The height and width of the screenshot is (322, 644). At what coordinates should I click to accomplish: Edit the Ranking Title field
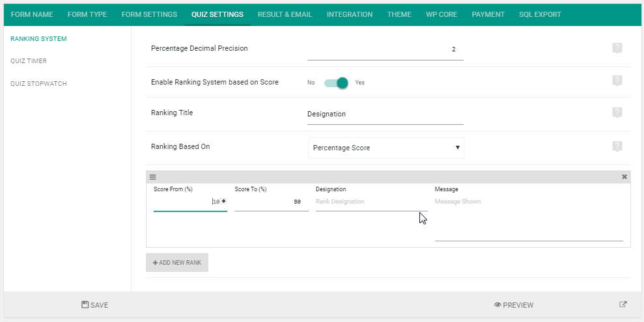[x=385, y=114]
